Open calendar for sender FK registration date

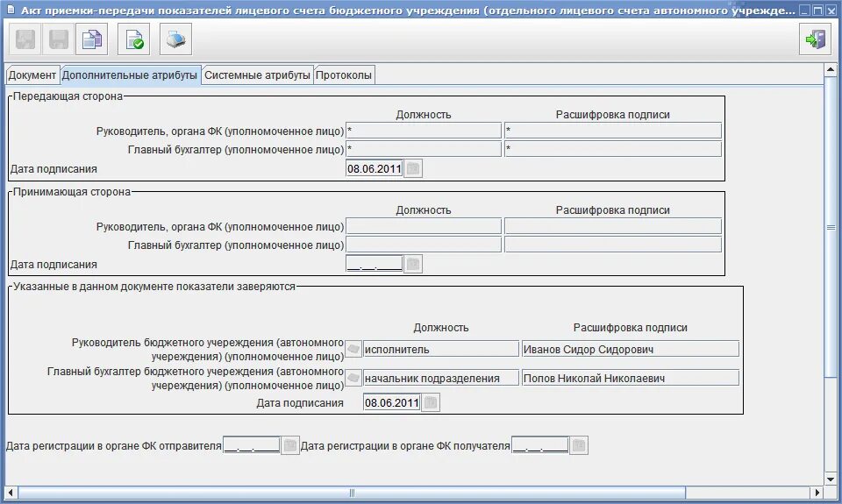[x=290, y=445]
